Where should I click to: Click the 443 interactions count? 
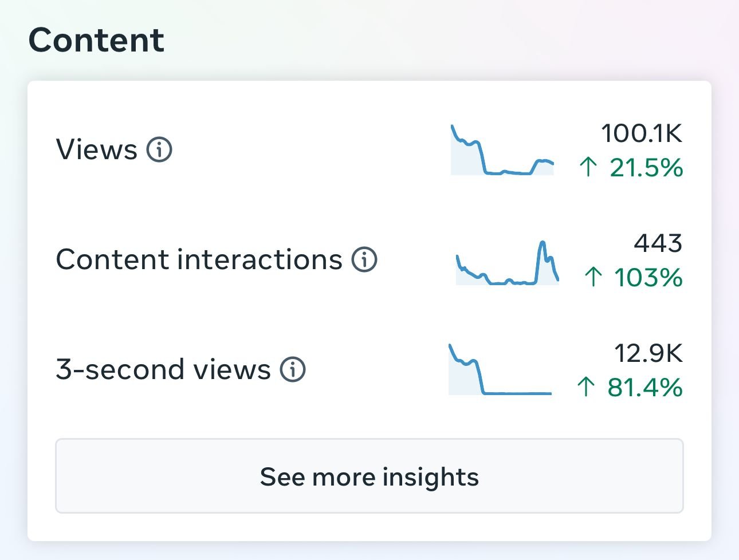pos(658,243)
